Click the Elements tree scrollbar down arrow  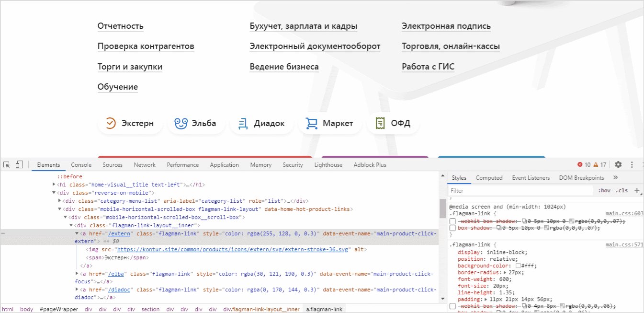[443, 299]
